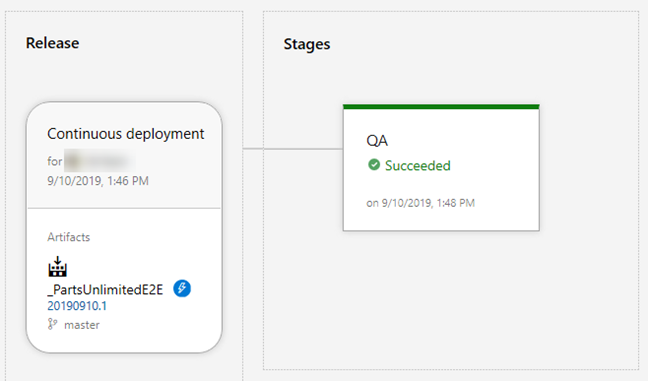Screen dimensions: 648x381
Task: Click the Succeeded status text
Action: (x=417, y=165)
